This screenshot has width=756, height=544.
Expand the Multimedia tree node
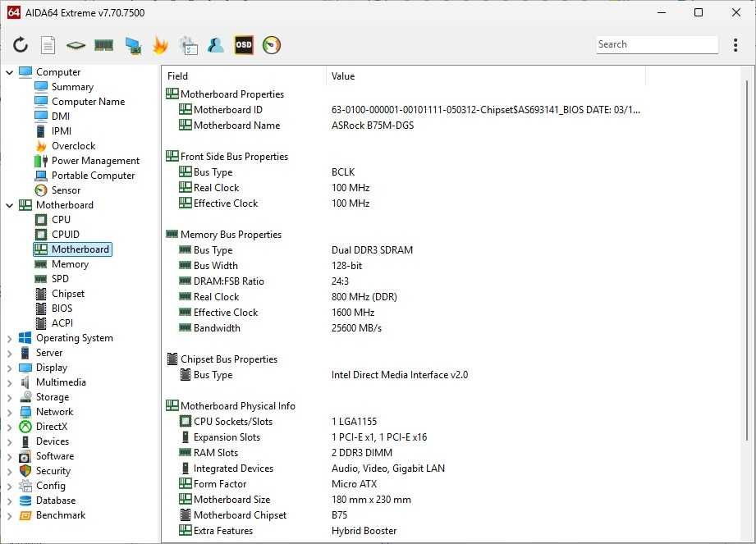click(9, 383)
